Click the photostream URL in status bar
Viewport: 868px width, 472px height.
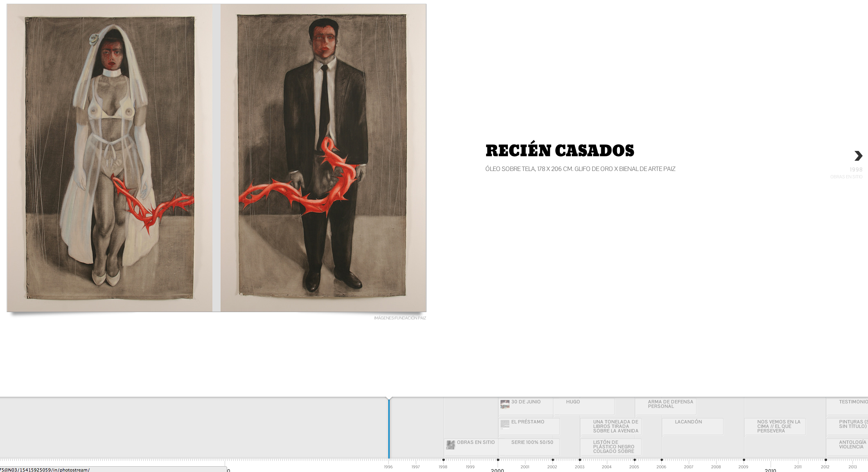tap(45, 470)
